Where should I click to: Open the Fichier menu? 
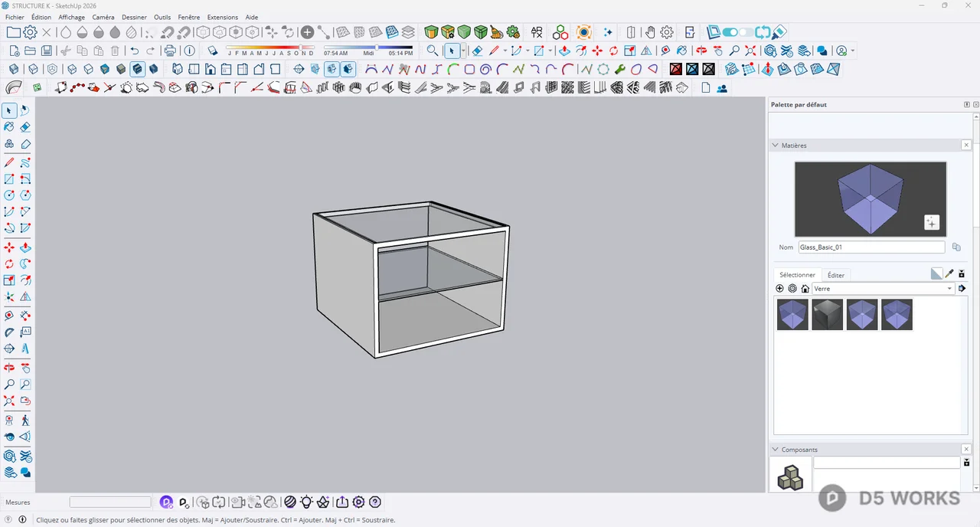[x=15, y=17]
